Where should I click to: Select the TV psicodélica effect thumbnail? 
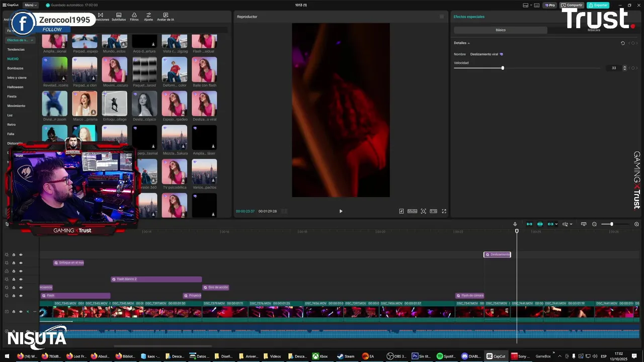[174, 171]
